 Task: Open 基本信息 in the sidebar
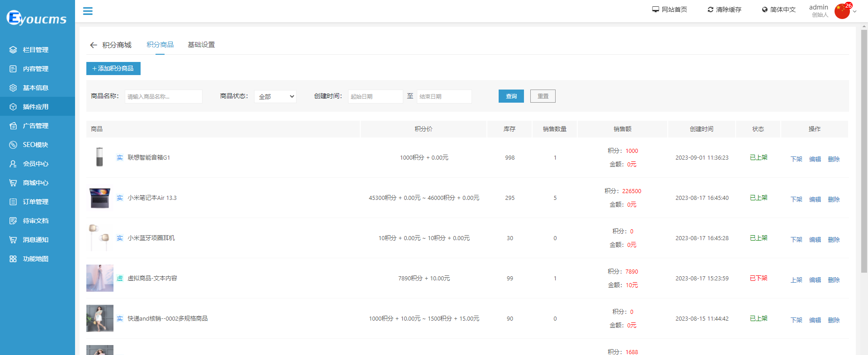(38, 88)
